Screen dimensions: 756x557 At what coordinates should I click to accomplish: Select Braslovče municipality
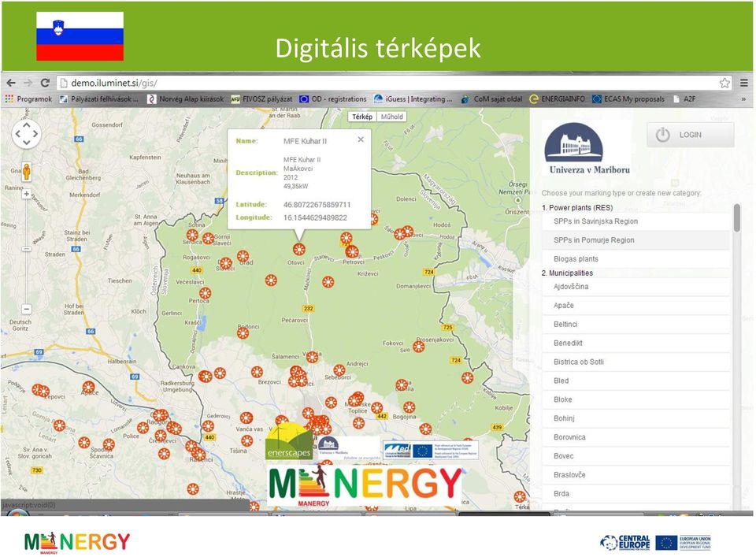click(636, 474)
